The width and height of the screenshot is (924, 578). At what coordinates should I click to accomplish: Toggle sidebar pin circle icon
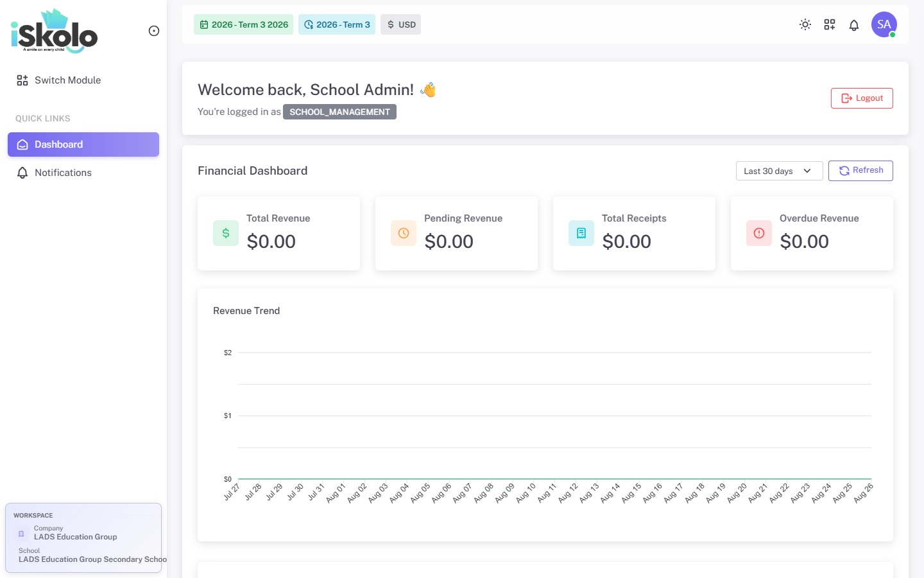tap(154, 31)
